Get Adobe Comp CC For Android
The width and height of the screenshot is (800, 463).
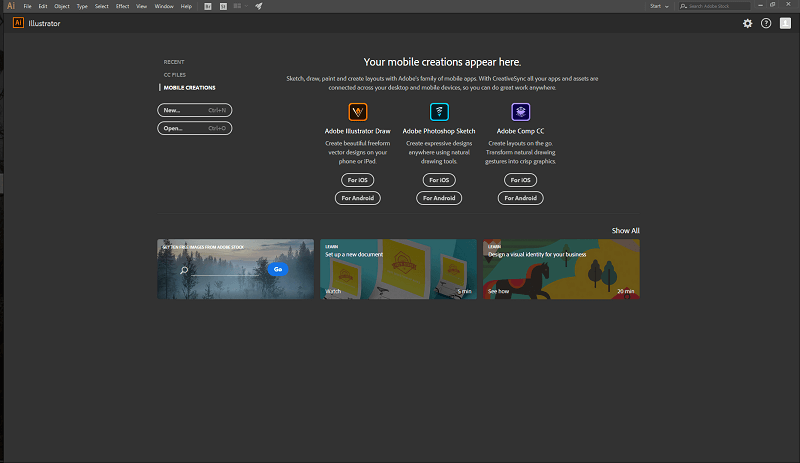520,198
